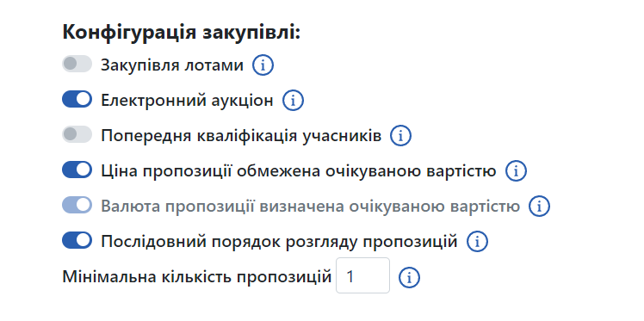The image size is (644, 321).
Task: Show info for Електронний аукціон
Action: point(293,101)
